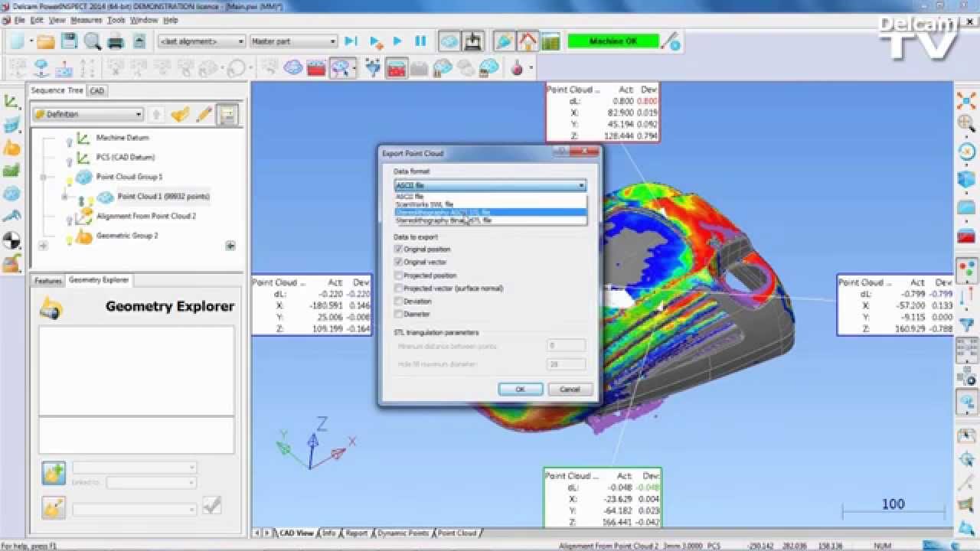Click the blue play button
This screenshot has height=551, width=980.
[x=397, y=41]
